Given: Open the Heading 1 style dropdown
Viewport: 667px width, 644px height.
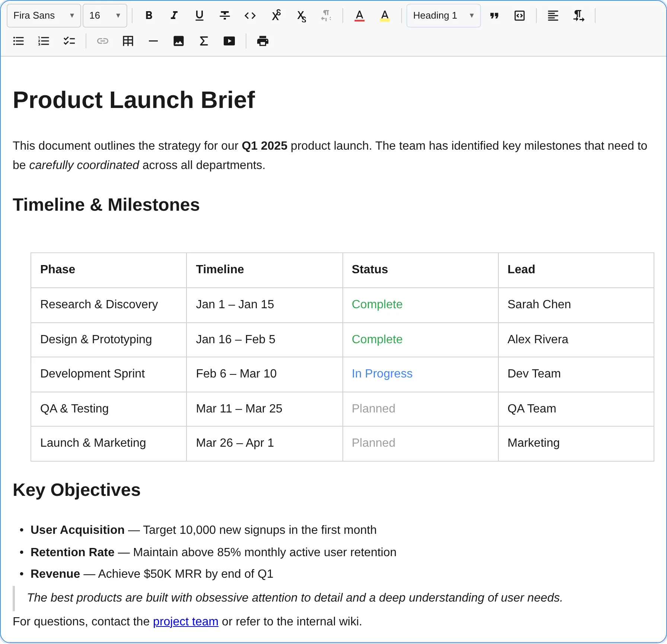Looking at the screenshot, I should click(x=444, y=16).
